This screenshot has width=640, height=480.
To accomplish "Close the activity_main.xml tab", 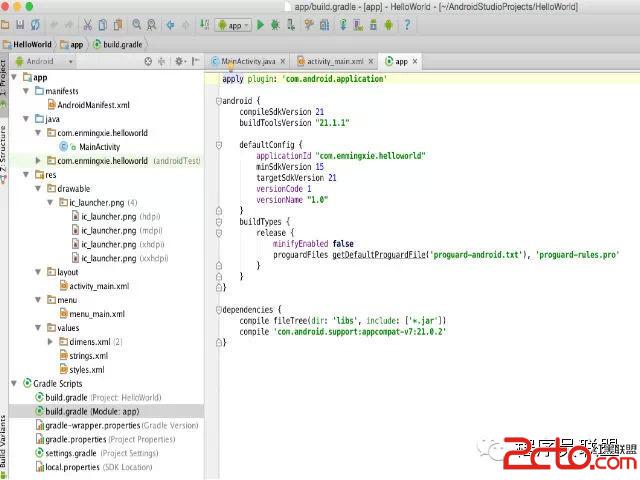I will click(371, 62).
